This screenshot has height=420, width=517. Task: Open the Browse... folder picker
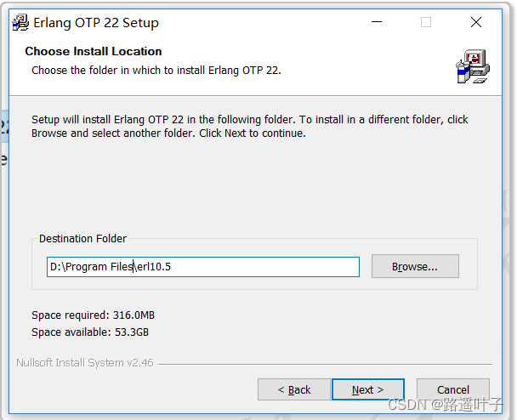pos(415,266)
